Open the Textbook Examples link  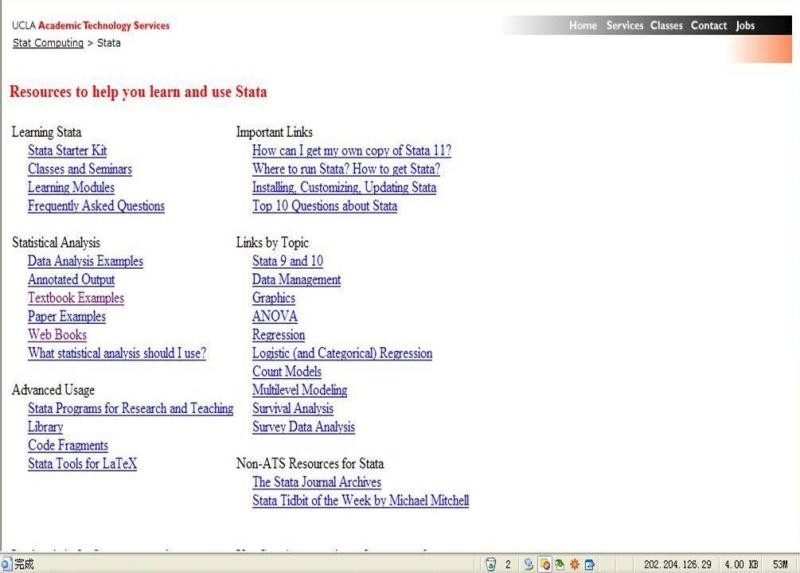tap(76, 297)
